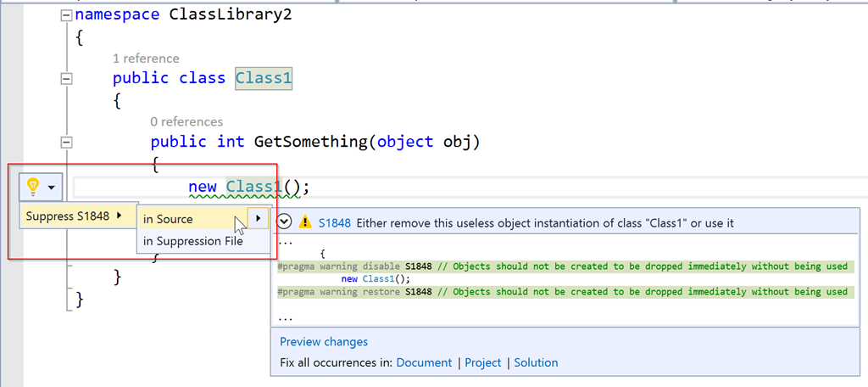Select "in Suppression File" option
Image resolution: width=868 pixels, height=387 pixels.
click(193, 242)
